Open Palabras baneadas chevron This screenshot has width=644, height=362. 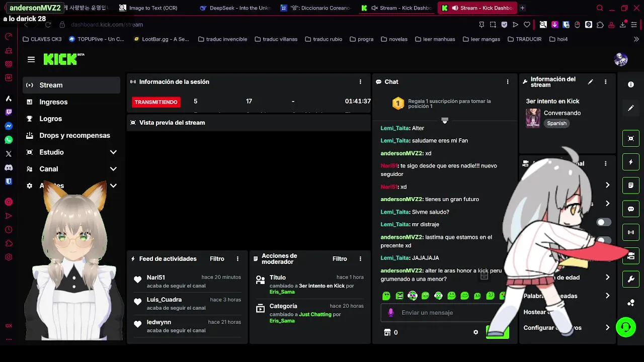click(607, 296)
